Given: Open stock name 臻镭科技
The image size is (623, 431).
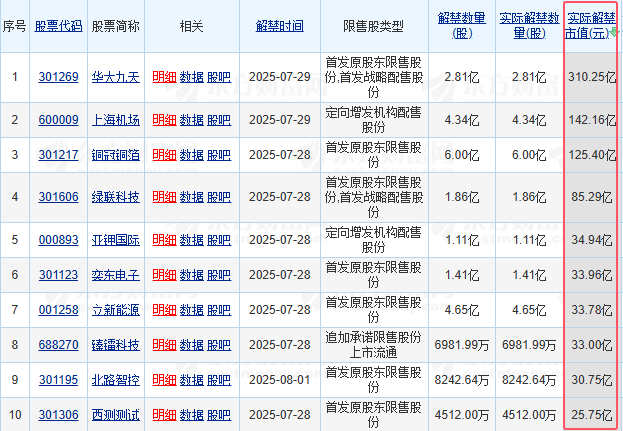Looking at the screenshot, I should (x=116, y=344).
